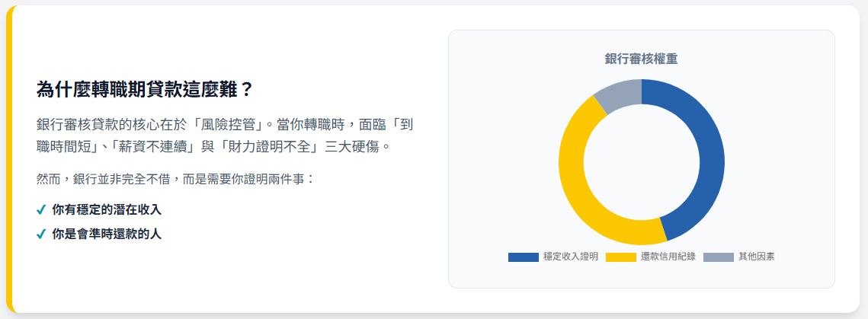Image resolution: width=868 pixels, height=319 pixels.
Task: Click the 銀行審核權重 chart title
Action: pyautogui.click(x=641, y=59)
